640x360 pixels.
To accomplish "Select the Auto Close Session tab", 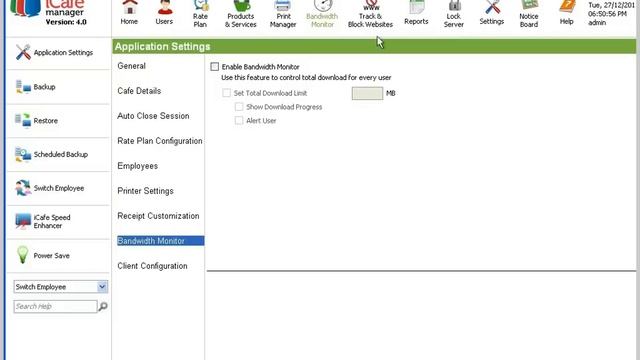I will pyautogui.click(x=153, y=116).
